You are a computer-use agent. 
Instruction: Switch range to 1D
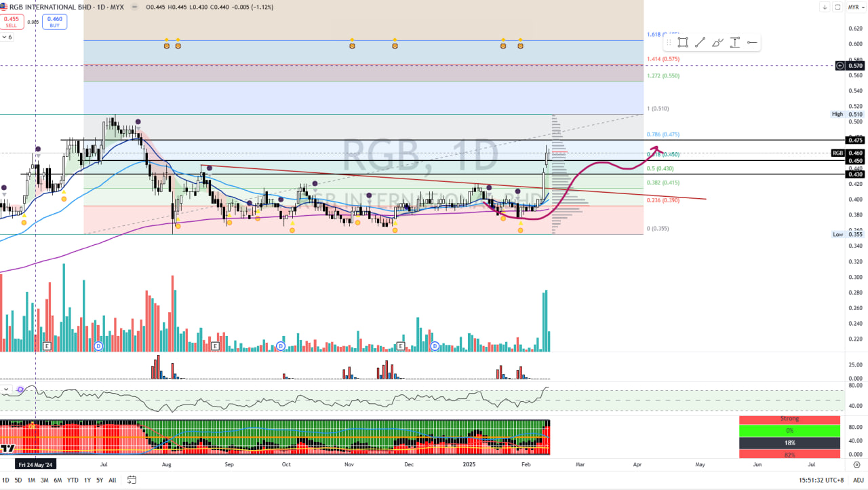click(5, 480)
